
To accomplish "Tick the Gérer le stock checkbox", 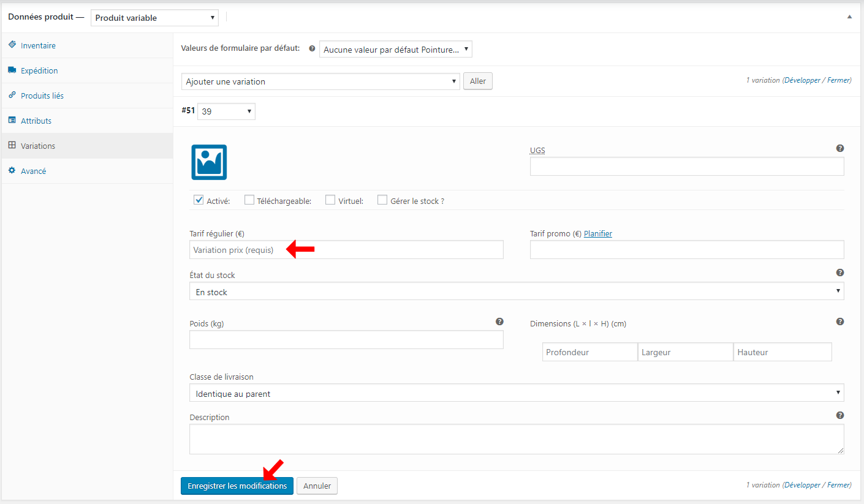I will tap(382, 200).
